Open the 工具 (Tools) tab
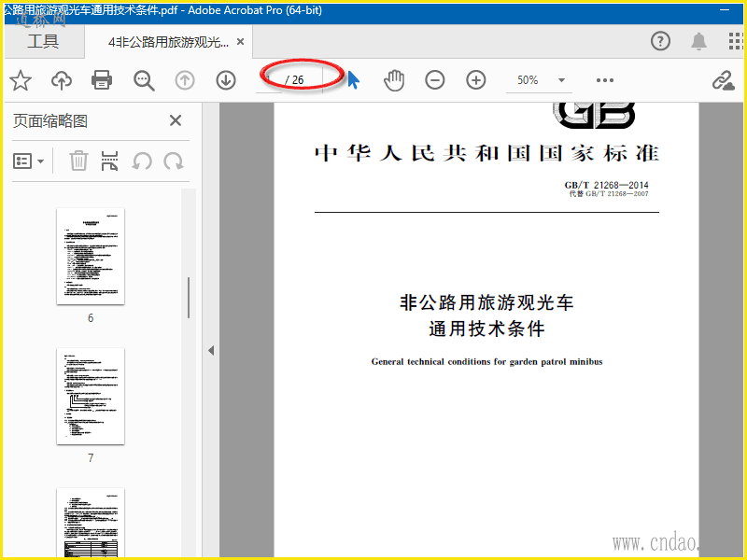The height and width of the screenshot is (560, 747). [43, 41]
